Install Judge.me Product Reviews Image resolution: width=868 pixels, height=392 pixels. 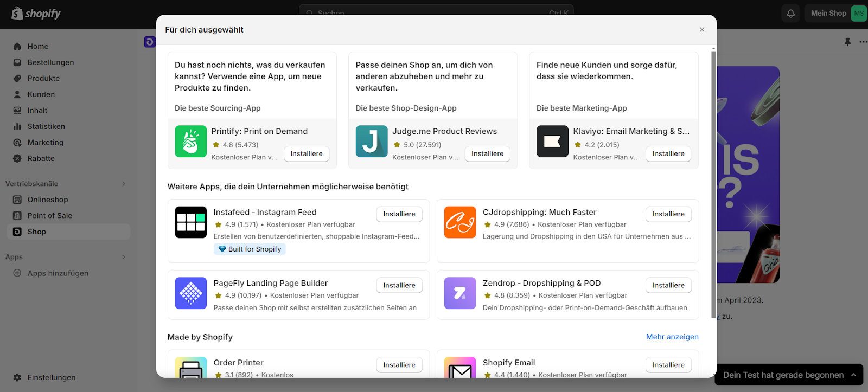coord(487,154)
